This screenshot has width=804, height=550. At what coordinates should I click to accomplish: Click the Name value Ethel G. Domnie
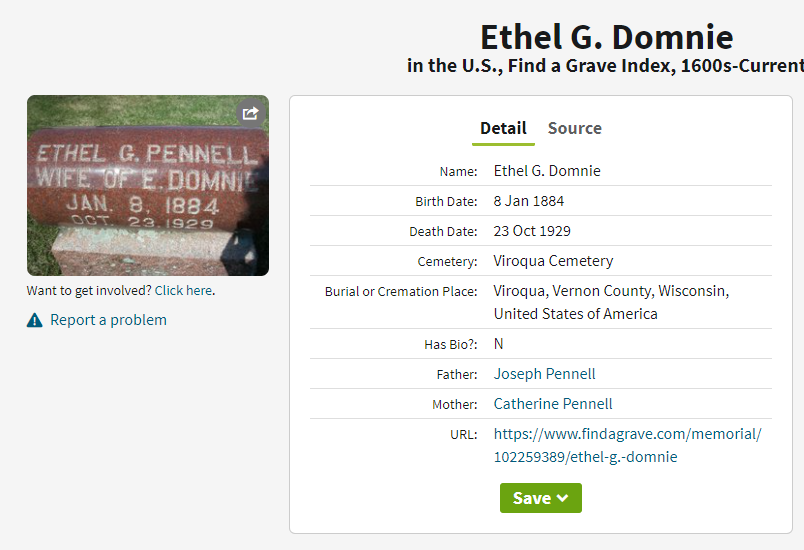[547, 171]
